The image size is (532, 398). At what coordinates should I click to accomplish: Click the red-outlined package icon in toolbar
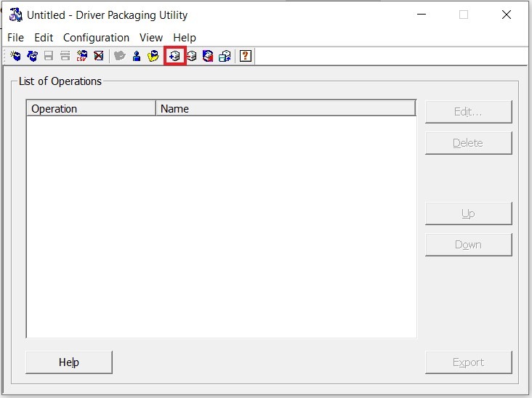click(x=174, y=56)
